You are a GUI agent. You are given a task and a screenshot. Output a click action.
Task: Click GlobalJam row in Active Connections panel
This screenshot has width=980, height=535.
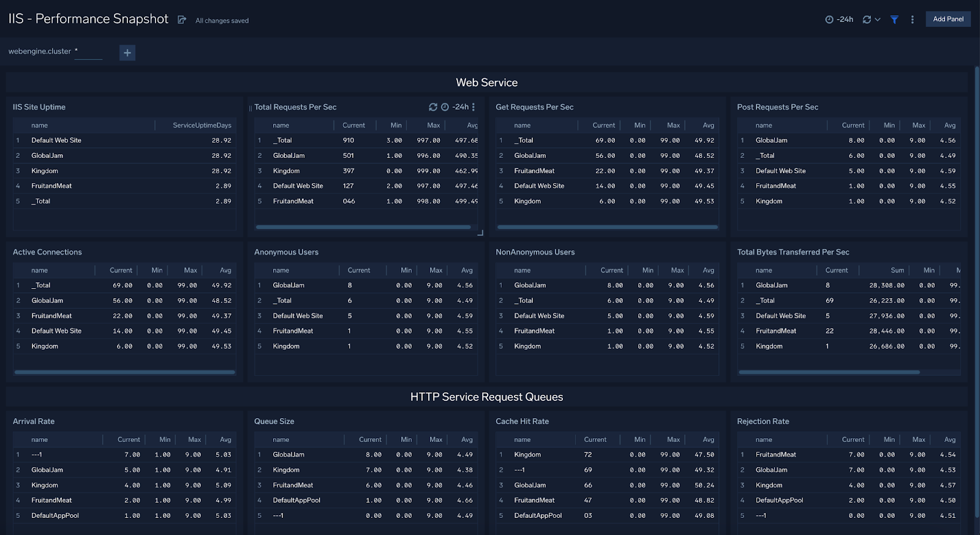tap(124, 301)
